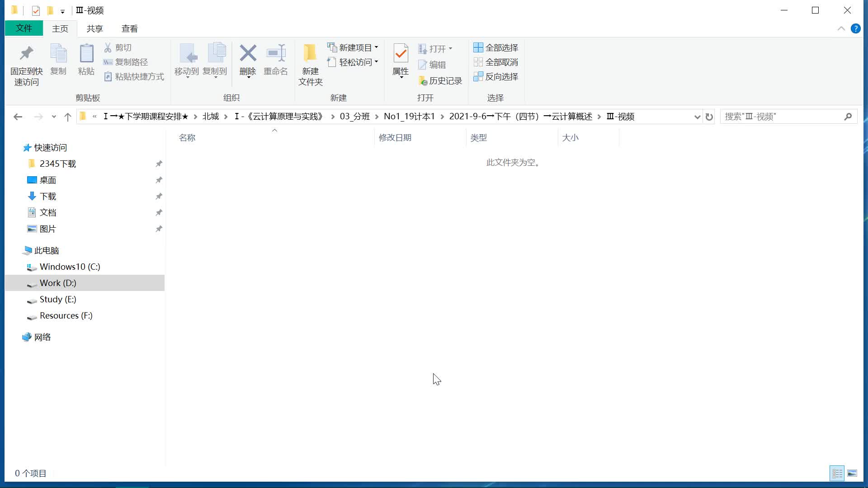The height and width of the screenshot is (488, 868).
Task: Open the Move to (移动到) menu
Action: 187,61
